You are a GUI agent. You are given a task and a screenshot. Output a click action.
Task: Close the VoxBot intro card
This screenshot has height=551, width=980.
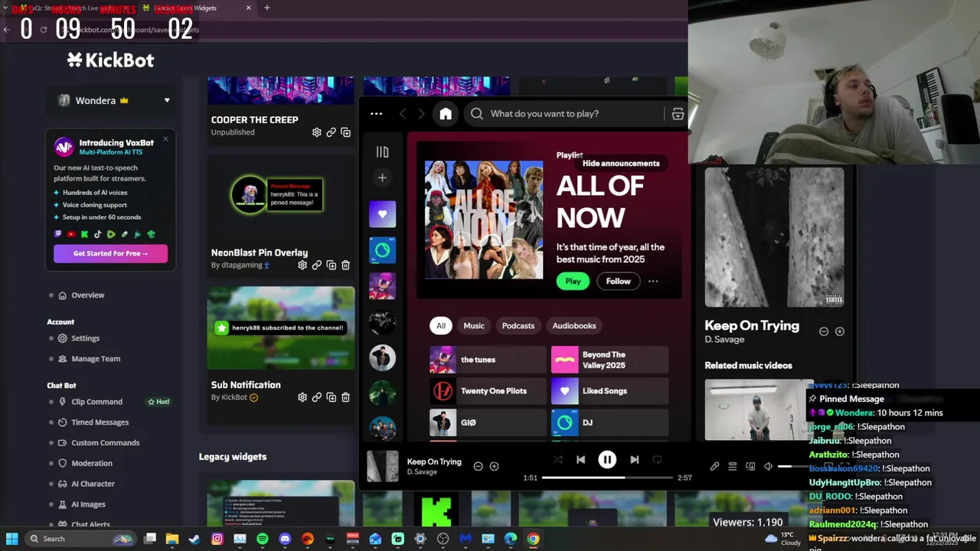165,139
